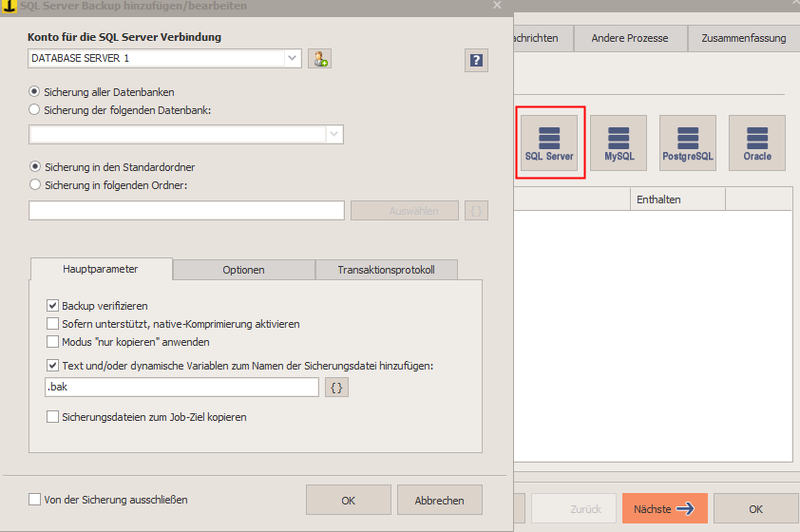
Task: Click the add account icon next to server dropdown
Action: pos(320,59)
